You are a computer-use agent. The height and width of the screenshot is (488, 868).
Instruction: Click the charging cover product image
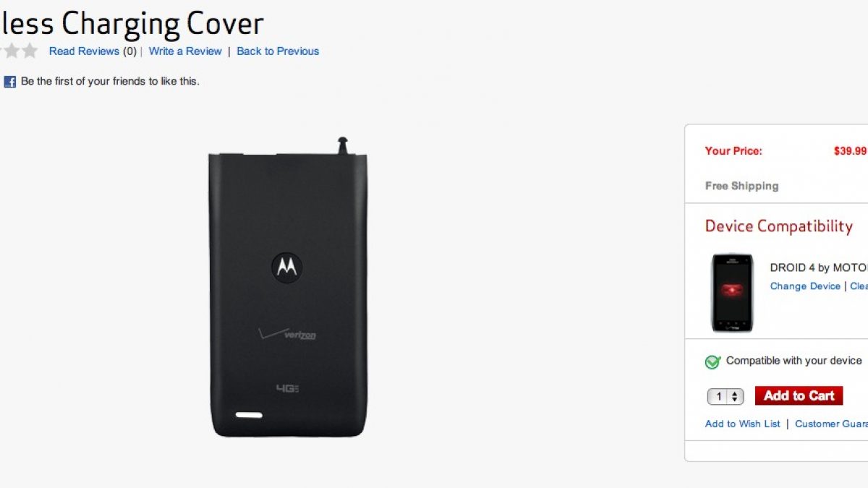pos(287,287)
